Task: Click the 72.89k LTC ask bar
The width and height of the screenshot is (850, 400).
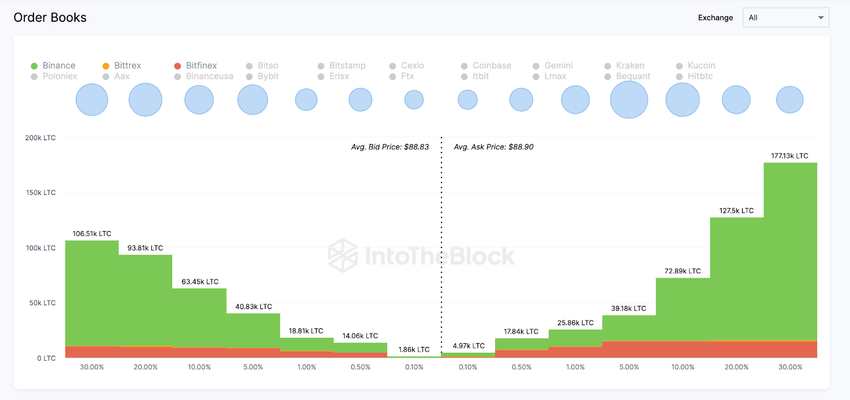Action: [x=683, y=305]
